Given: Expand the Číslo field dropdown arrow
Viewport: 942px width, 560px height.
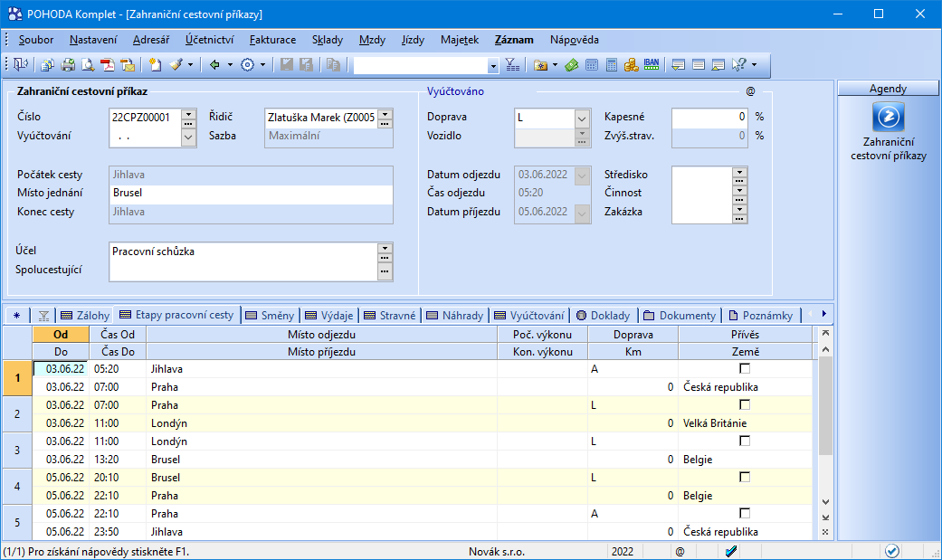Looking at the screenshot, I should 188,114.
